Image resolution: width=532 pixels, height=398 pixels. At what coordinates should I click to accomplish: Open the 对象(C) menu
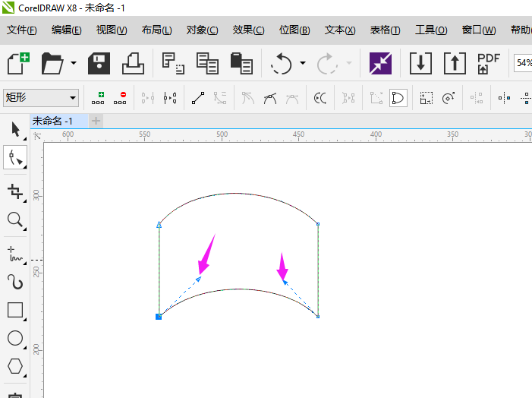click(x=202, y=30)
